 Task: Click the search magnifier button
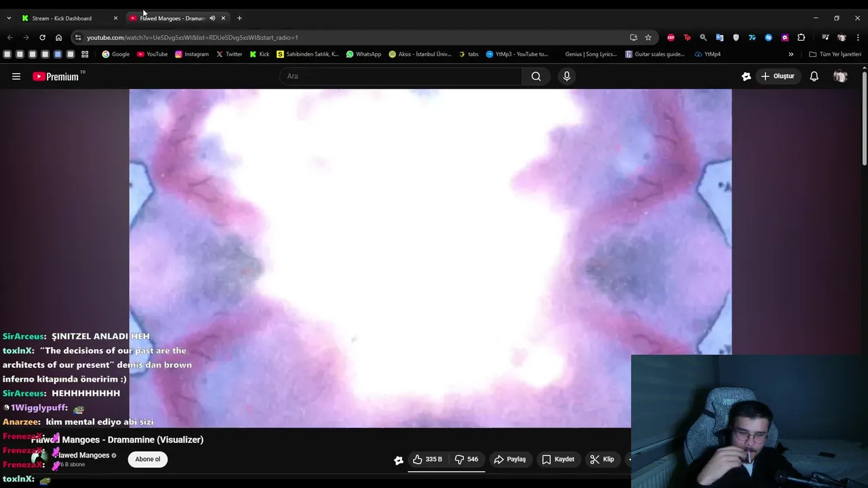pyautogui.click(x=536, y=77)
